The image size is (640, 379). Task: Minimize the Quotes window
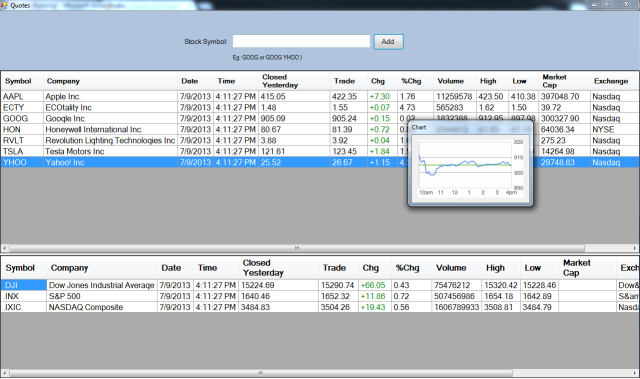coord(594,4)
